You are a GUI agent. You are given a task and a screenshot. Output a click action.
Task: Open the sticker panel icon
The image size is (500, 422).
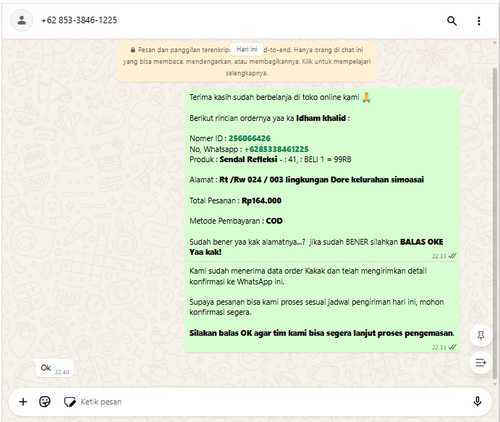[x=70, y=402]
